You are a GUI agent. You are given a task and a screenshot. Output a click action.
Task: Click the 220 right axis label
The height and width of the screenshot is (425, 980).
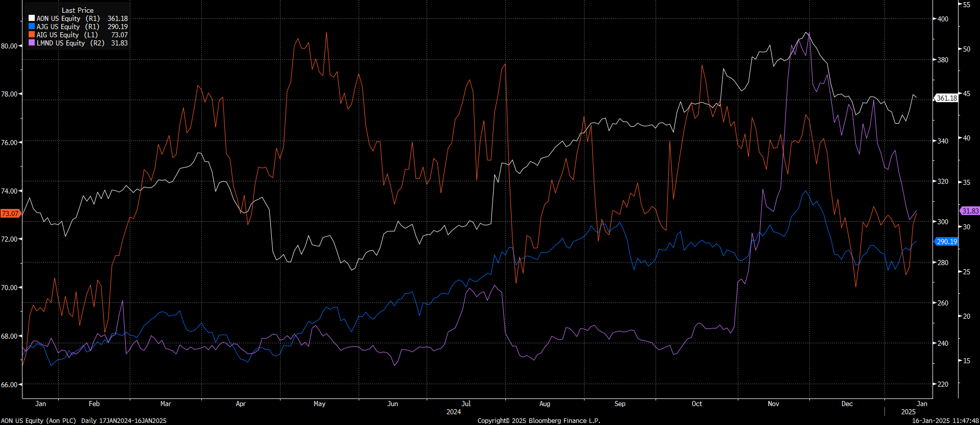(x=943, y=384)
